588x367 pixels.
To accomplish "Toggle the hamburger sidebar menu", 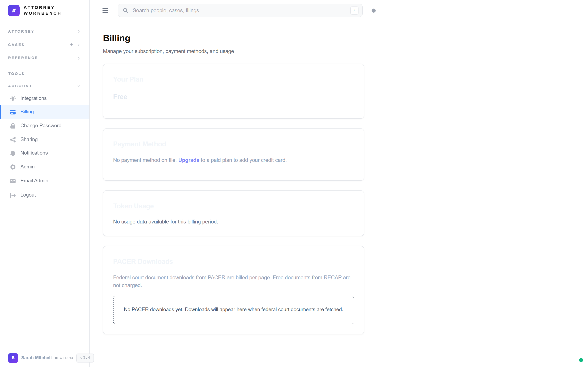I will [x=105, y=11].
